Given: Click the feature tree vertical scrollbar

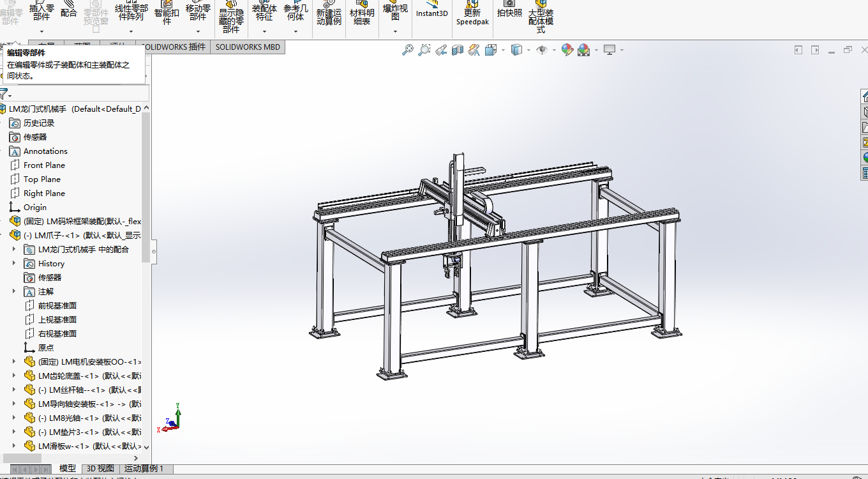Looking at the screenshot, I should tap(146, 188).
